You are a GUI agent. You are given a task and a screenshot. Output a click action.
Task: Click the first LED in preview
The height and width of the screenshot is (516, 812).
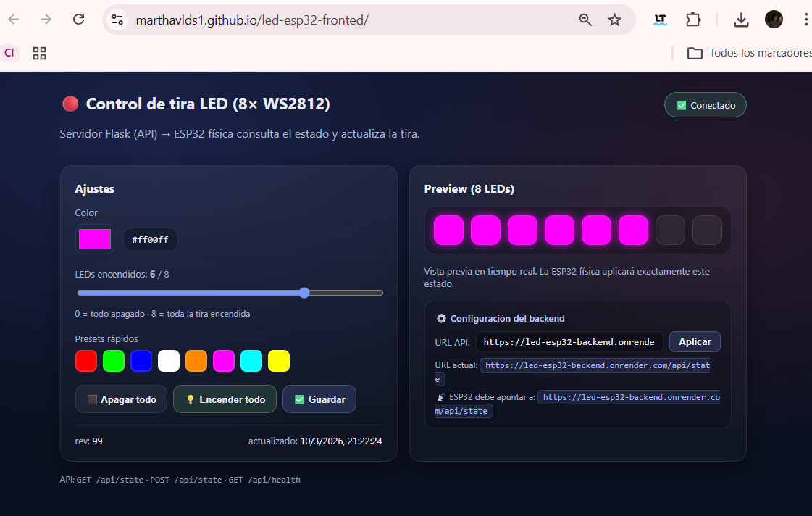coord(448,230)
